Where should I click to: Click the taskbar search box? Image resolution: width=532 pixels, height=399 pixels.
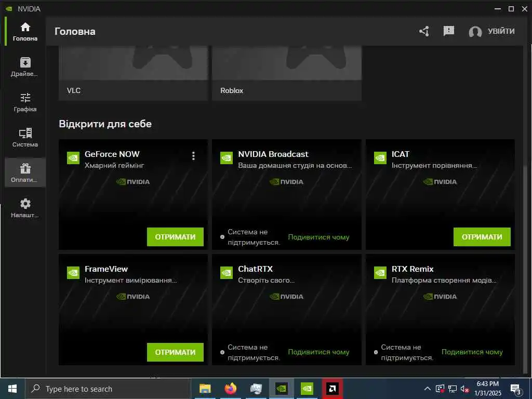pos(108,389)
